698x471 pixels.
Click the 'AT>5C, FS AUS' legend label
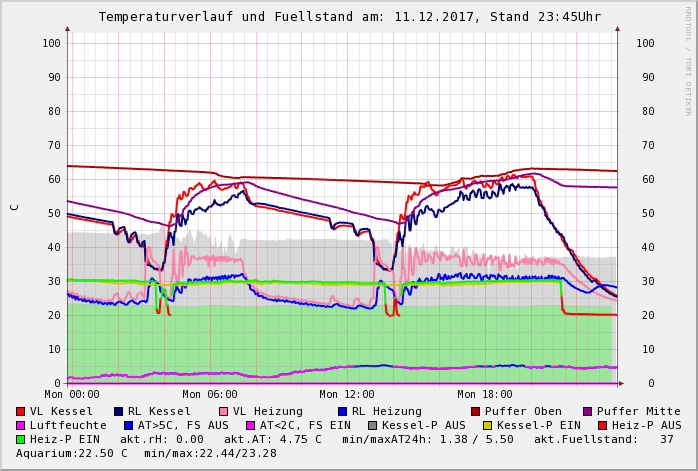coord(183,425)
